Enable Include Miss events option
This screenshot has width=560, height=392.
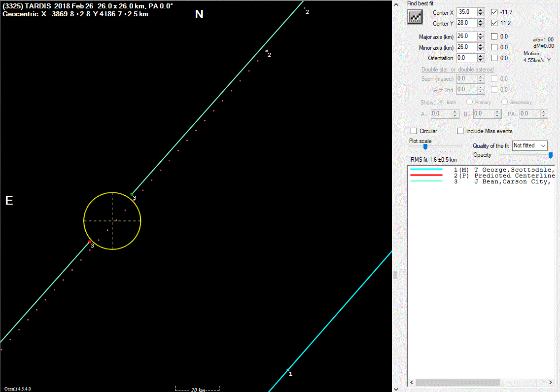tap(460, 131)
